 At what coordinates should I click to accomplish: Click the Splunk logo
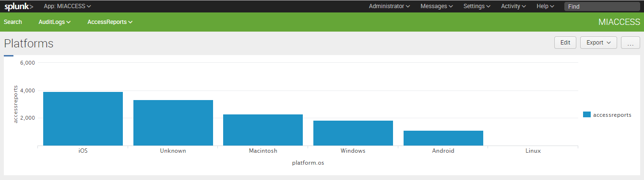click(19, 6)
